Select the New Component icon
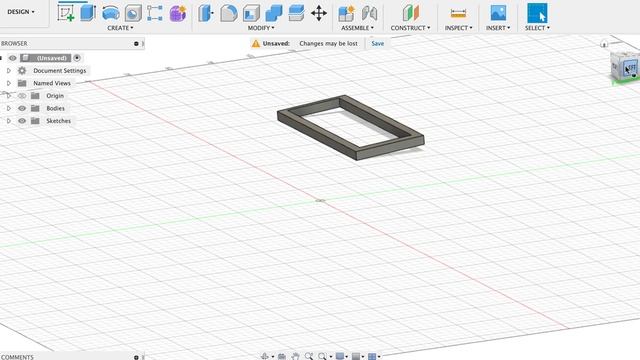The image size is (640, 360). 347,13
